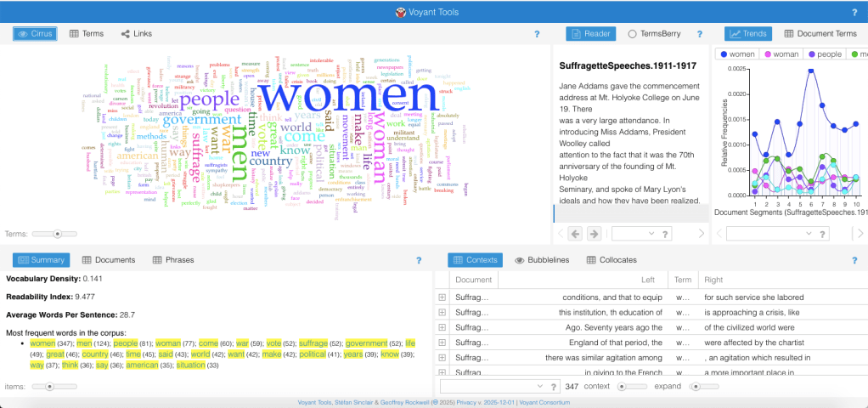Open help for the Contexts panel
This screenshot has width=868, height=408.
coord(854,260)
